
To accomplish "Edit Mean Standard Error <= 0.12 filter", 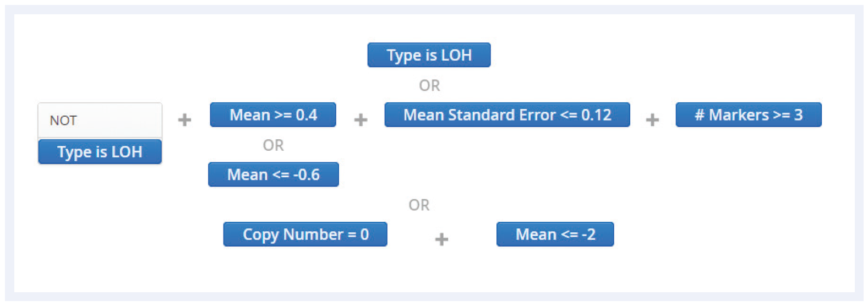I will pos(507,114).
